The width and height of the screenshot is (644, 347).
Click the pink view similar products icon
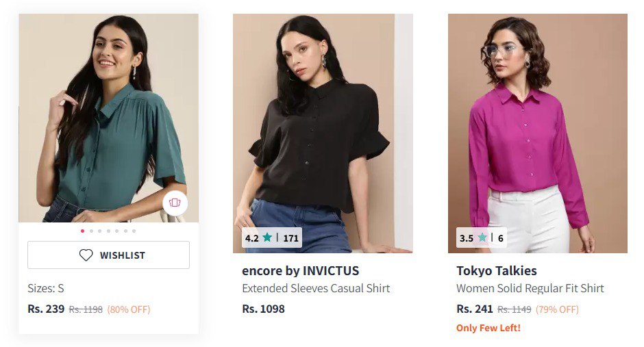click(175, 203)
